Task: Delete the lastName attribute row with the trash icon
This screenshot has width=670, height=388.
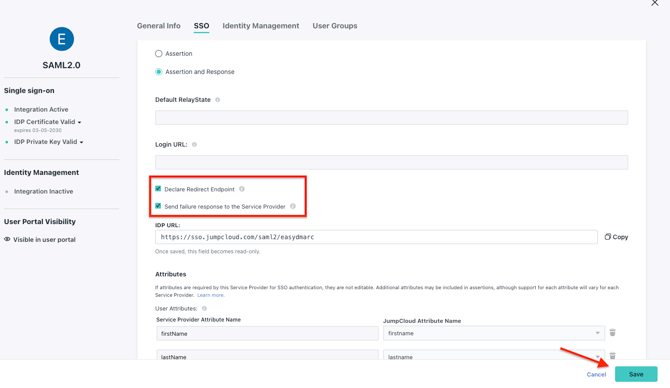Action: [x=612, y=356]
